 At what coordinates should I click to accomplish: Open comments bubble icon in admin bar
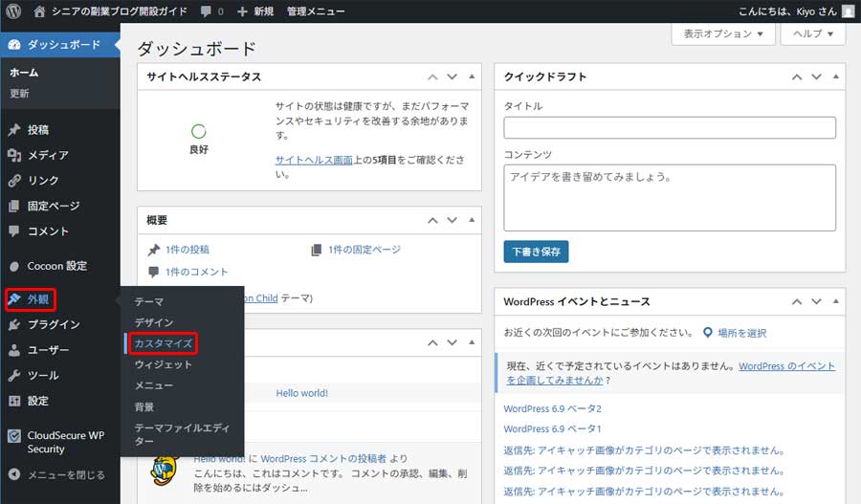coord(206,11)
